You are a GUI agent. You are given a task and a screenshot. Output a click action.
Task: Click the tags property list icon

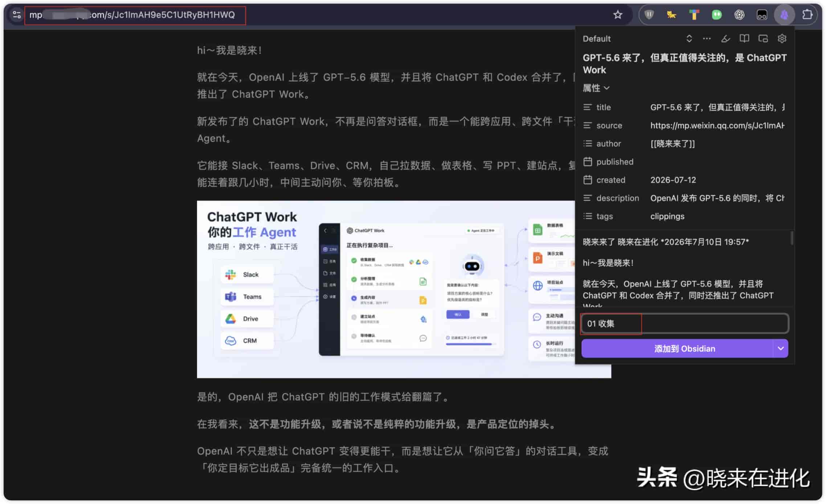point(588,216)
